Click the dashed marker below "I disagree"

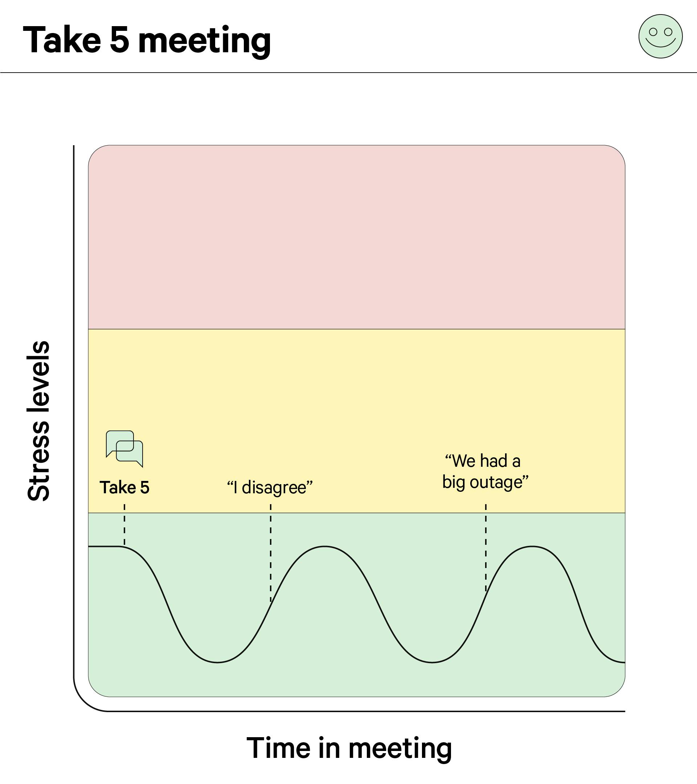(271, 553)
